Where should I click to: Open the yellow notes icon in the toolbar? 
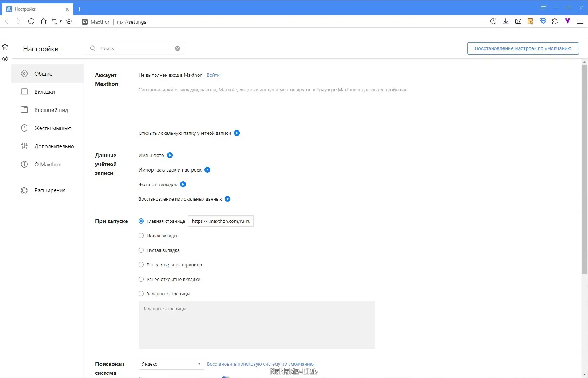[531, 21]
